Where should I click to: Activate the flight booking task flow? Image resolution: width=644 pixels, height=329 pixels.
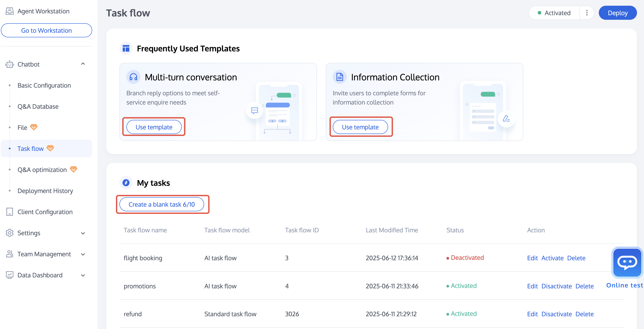(x=552, y=258)
